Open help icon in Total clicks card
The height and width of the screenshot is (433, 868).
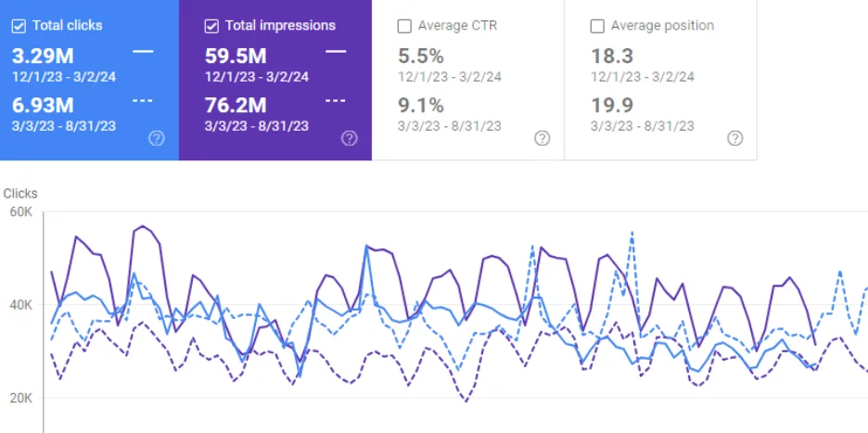157,138
